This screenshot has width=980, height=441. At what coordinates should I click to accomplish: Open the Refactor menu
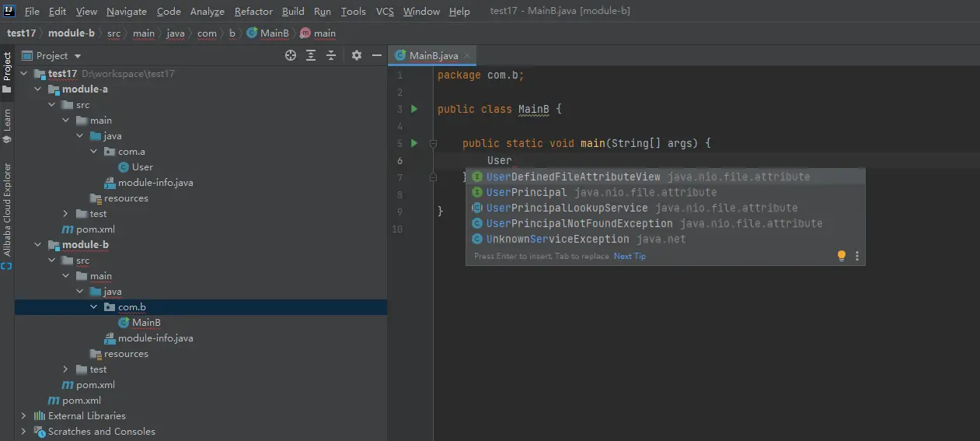tap(253, 12)
